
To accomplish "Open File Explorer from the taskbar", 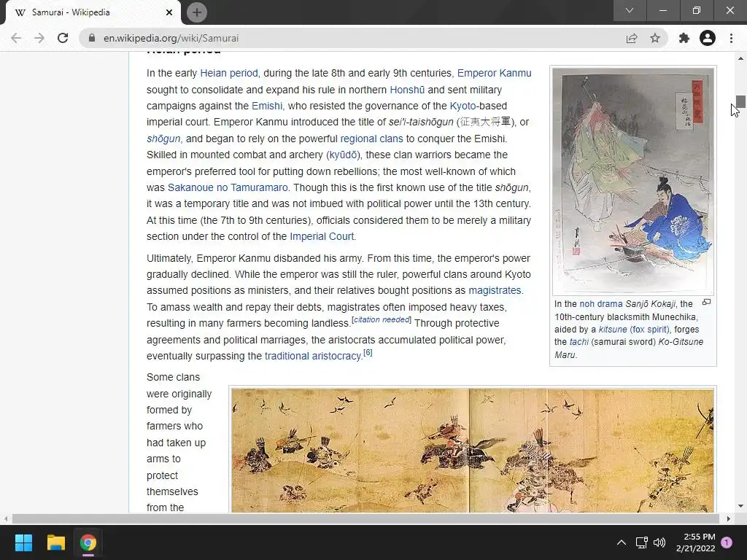I will point(55,542).
